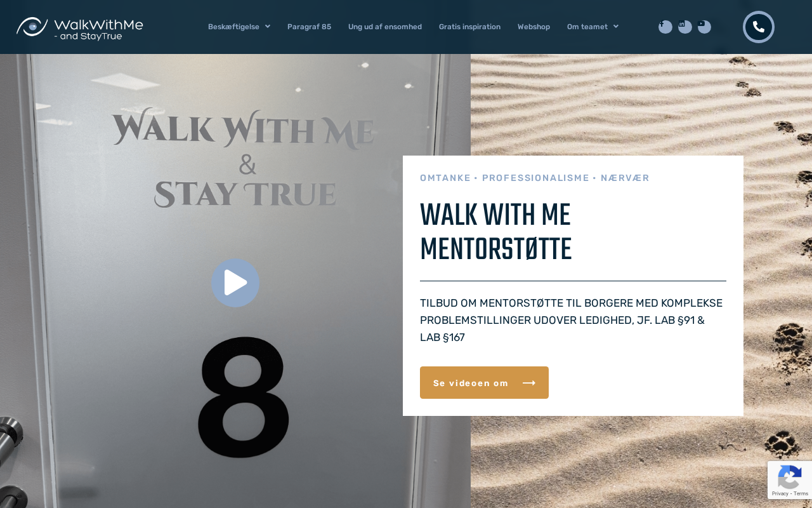Click the Se videoen om button
Screen dimensions: 812x508
pyautogui.click(x=484, y=382)
